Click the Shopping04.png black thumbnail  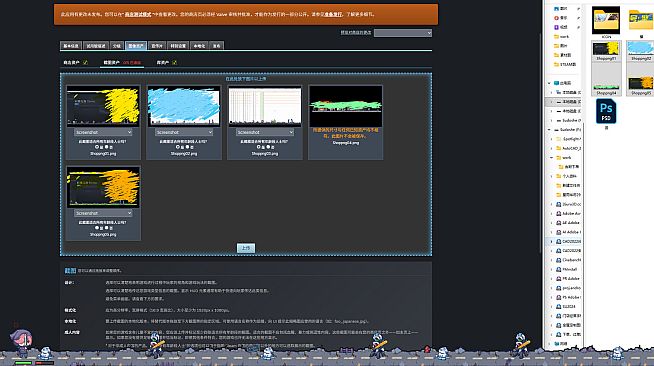pyautogui.click(x=345, y=106)
